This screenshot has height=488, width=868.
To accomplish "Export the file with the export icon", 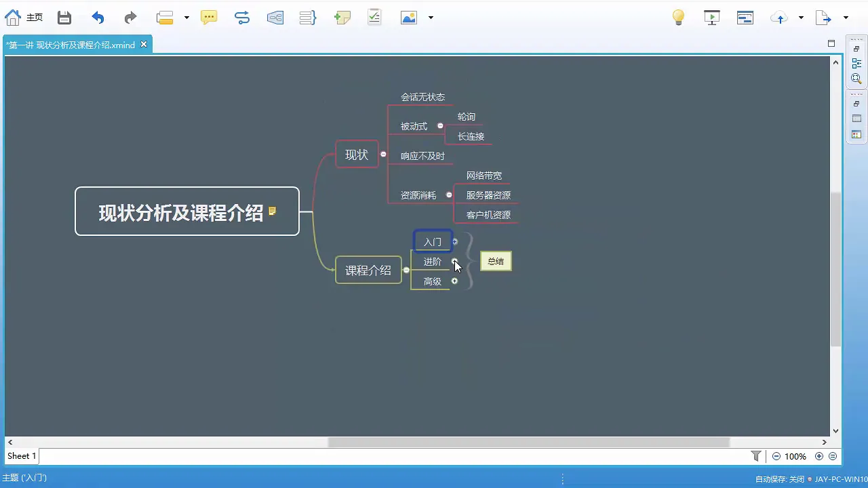I will point(823,18).
